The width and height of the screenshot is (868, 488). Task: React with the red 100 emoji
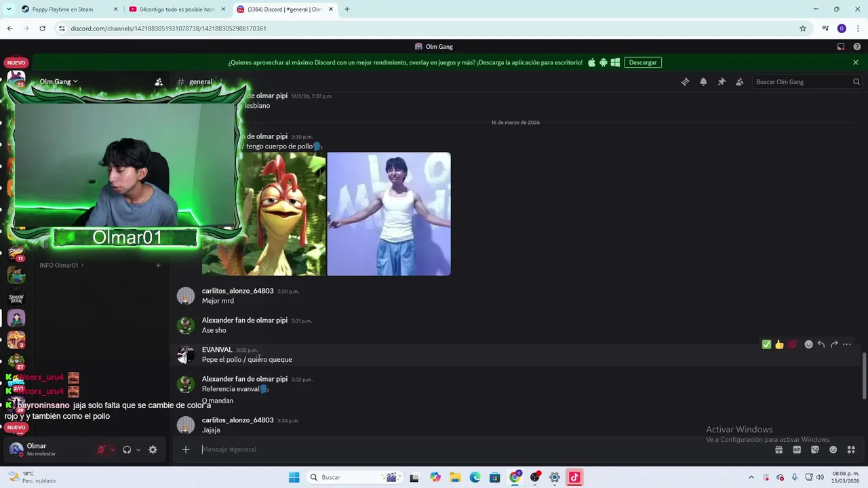792,344
